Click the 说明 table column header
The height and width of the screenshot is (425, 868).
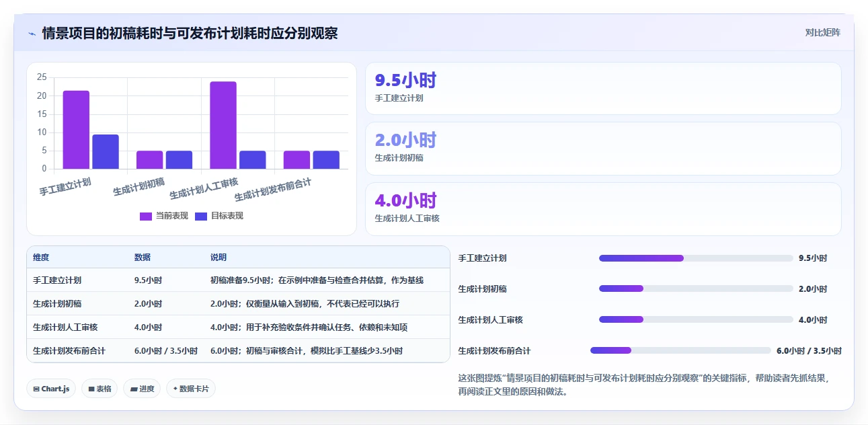(219, 258)
